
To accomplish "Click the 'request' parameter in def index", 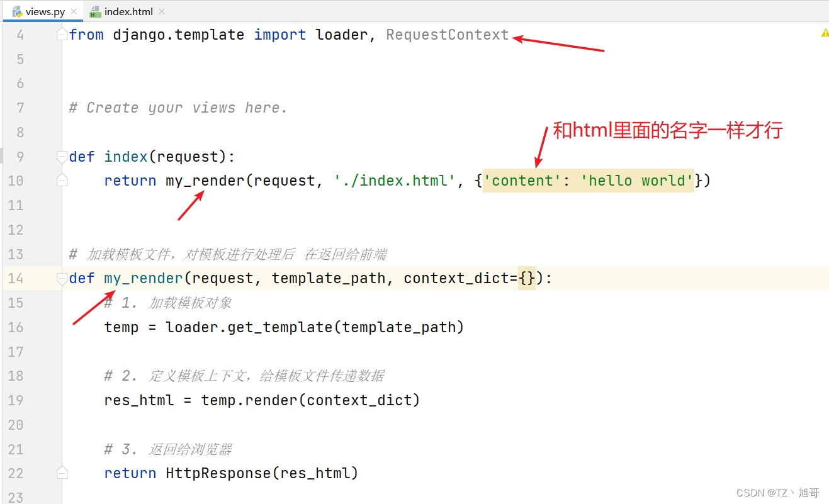I will 188,157.
